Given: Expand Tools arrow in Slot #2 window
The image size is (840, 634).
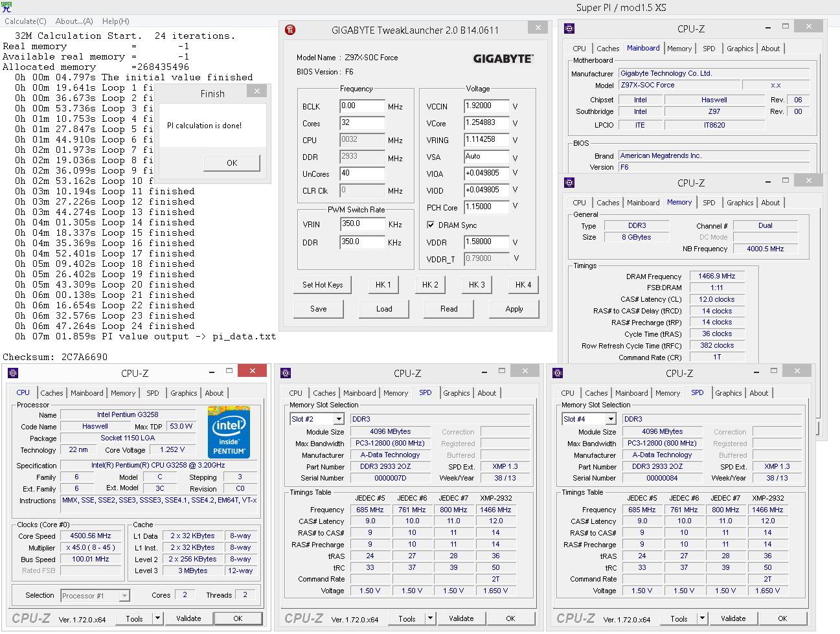Looking at the screenshot, I should point(430,618).
